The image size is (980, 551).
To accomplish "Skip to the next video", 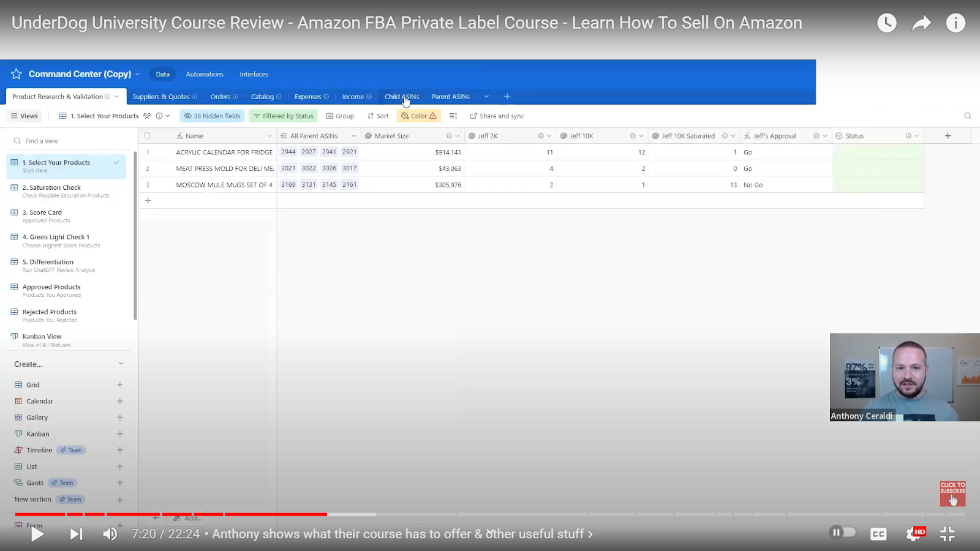I will click(76, 534).
